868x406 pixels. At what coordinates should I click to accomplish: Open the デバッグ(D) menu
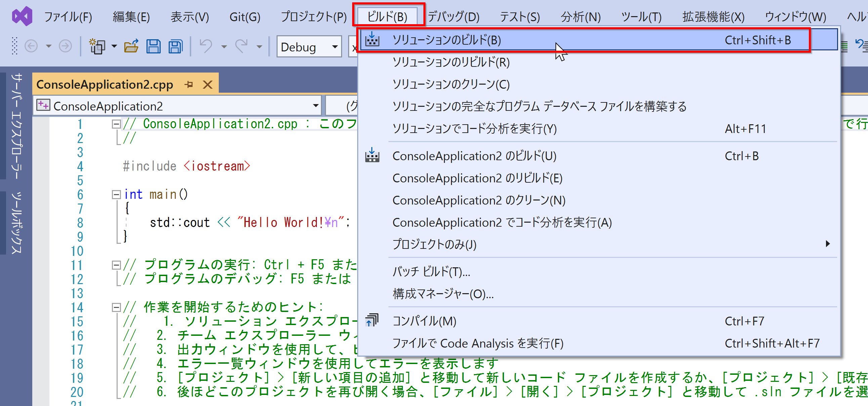click(453, 16)
